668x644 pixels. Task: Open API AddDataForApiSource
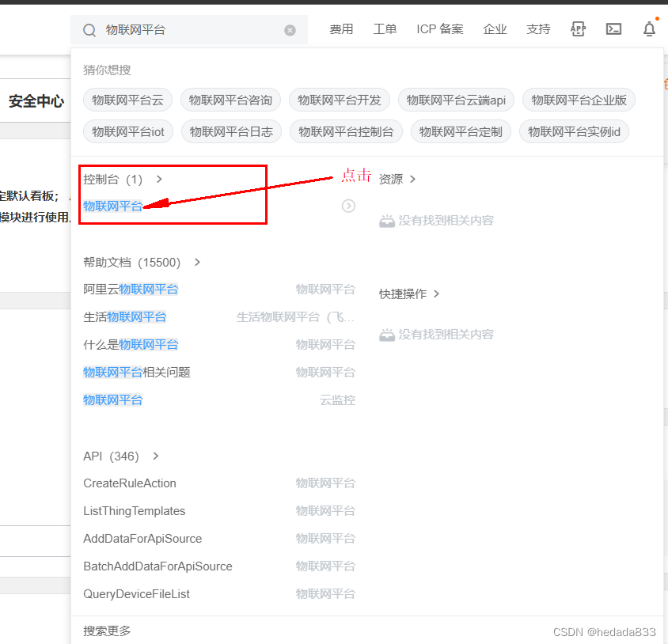[x=142, y=539]
